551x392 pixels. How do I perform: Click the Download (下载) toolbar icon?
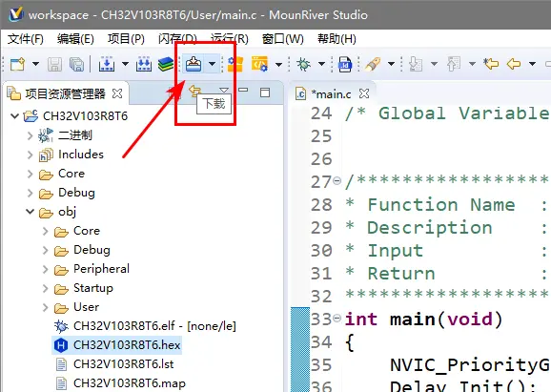coord(194,64)
